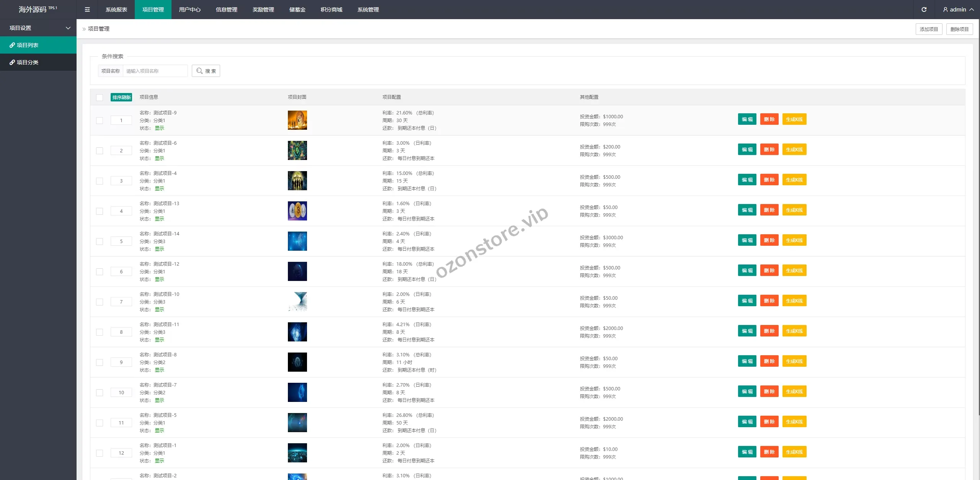Expand the admin account dropdown arrow

(x=972, y=10)
